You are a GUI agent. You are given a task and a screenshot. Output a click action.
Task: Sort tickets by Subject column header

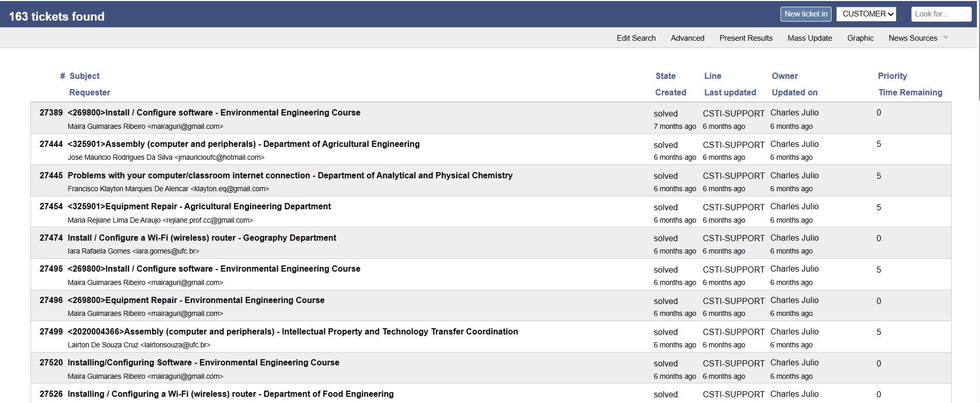tap(85, 76)
